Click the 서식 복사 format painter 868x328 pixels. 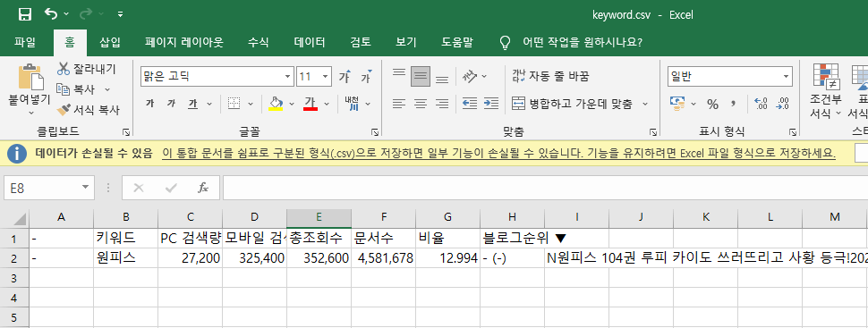point(88,110)
